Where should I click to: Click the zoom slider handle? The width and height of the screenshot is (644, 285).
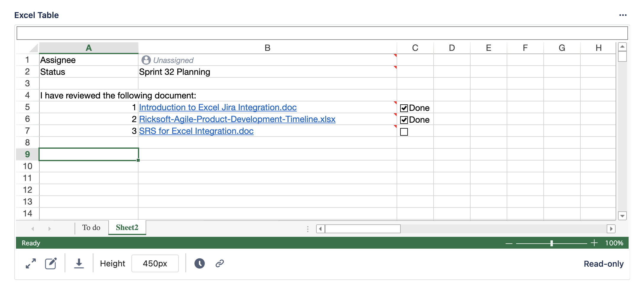tap(552, 243)
